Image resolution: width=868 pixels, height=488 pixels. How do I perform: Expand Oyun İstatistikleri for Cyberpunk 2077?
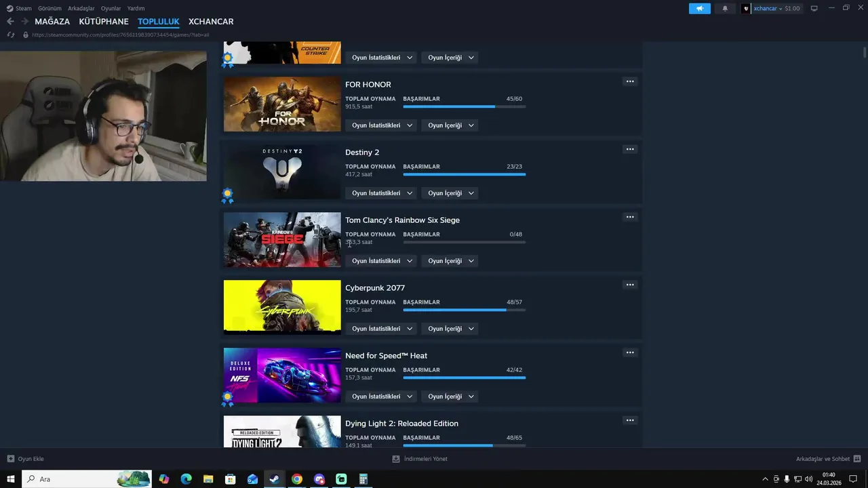click(x=382, y=329)
